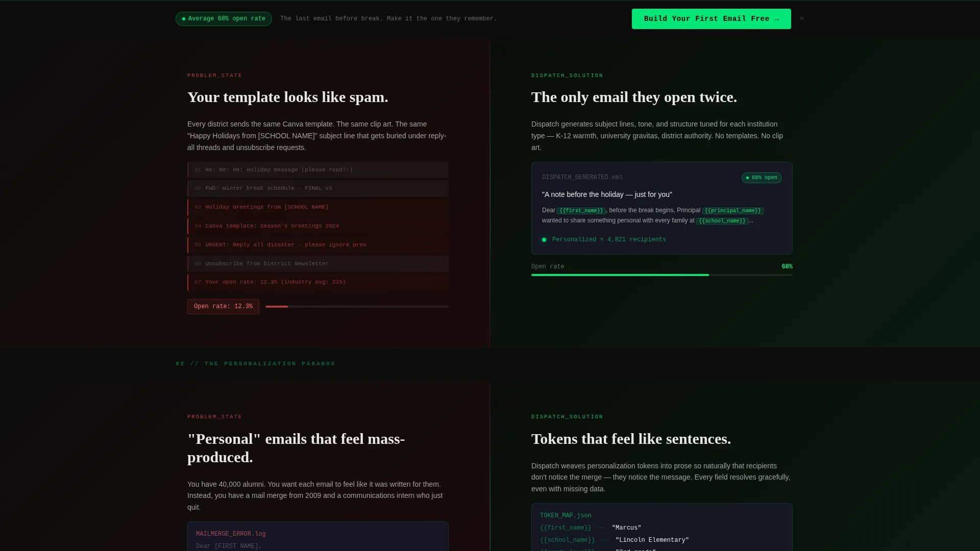
Task: Click the MAILMERGE_ERROR.log file label
Action: coord(231,534)
